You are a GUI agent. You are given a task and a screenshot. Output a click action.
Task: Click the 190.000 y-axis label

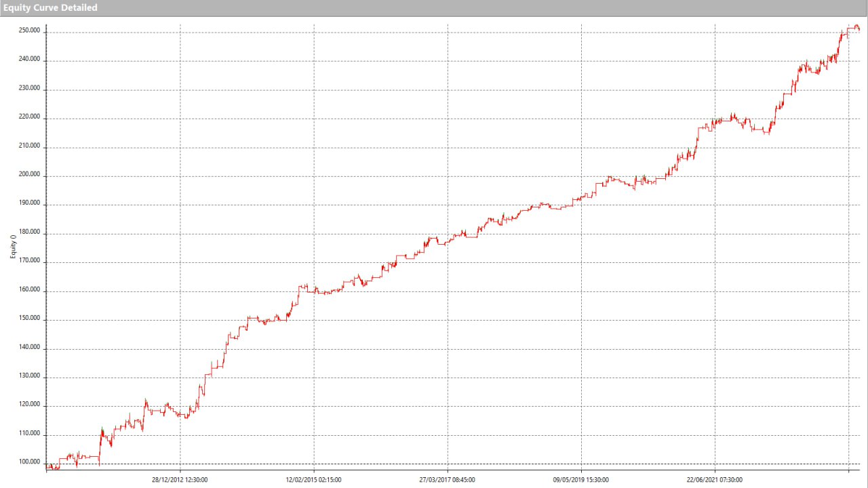[31, 204]
